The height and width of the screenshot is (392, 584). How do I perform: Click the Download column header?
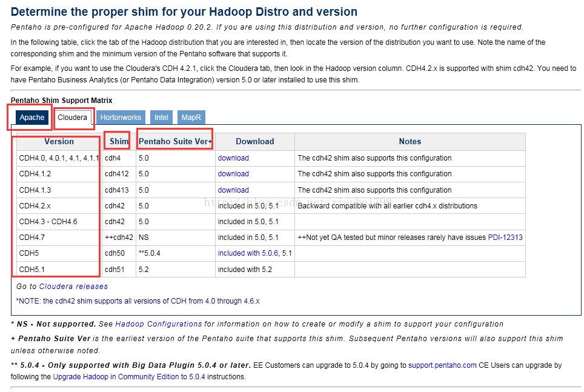point(255,142)
